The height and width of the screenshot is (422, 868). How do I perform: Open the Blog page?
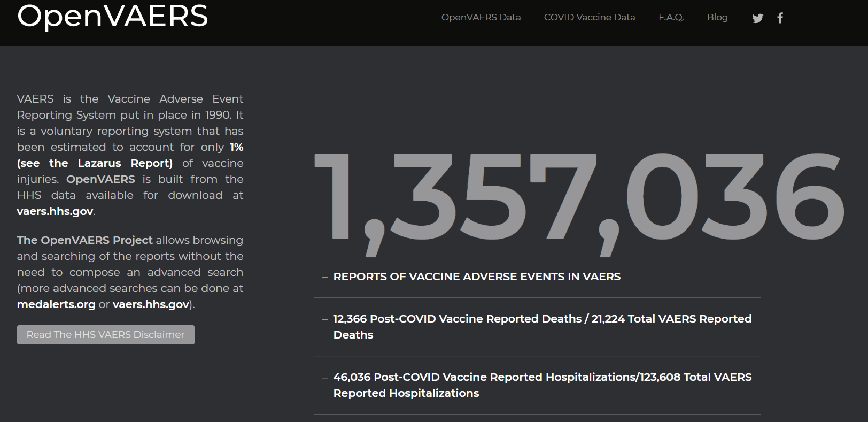(717, 17)
